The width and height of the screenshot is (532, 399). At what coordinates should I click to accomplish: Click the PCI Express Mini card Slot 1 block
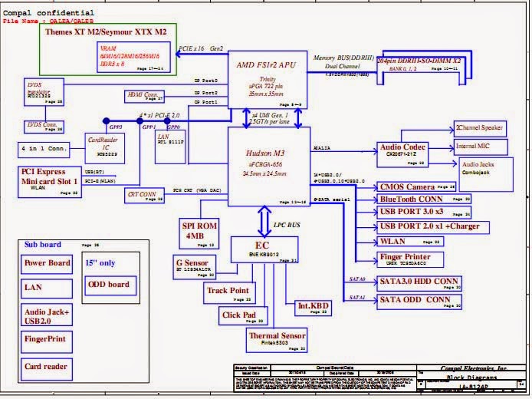[x=50, y=182]
